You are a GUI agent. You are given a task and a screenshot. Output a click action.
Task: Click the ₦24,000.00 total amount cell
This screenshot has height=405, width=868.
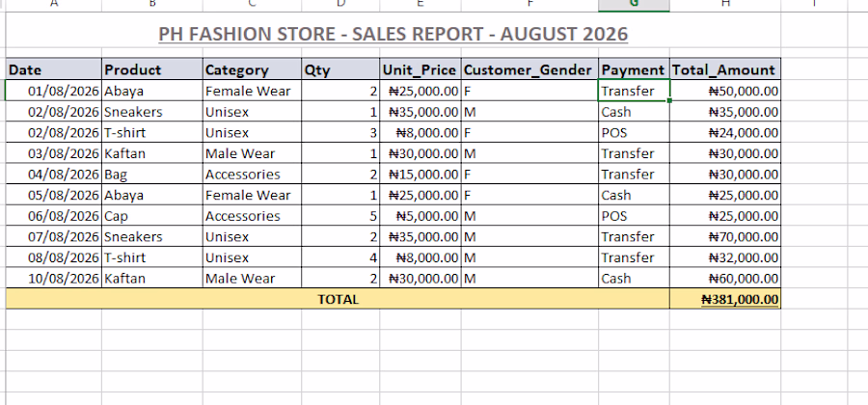[x=725, y=133]
